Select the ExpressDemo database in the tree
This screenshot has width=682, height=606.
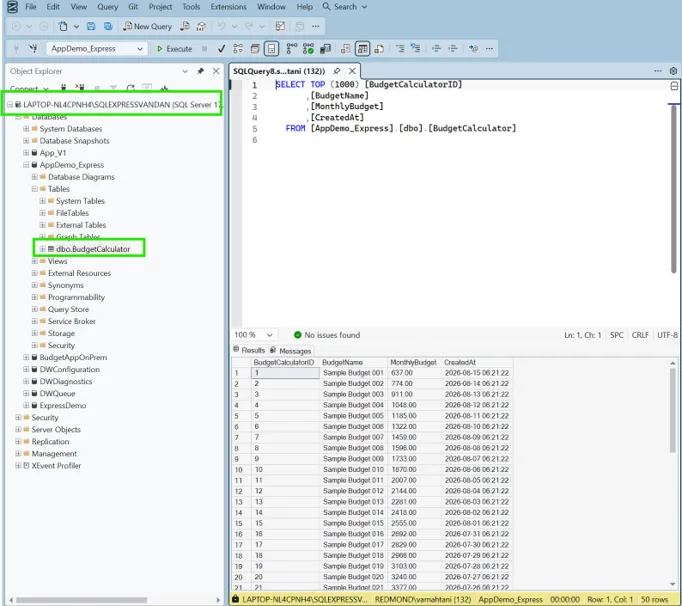[x=63, y=405]
